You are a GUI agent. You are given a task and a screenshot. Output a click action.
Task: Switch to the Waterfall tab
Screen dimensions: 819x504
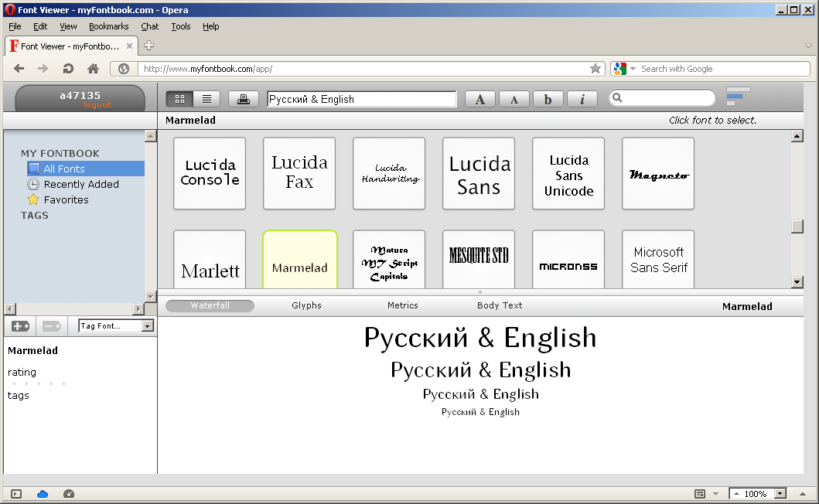pyautogui.click(x=210, y=305)
